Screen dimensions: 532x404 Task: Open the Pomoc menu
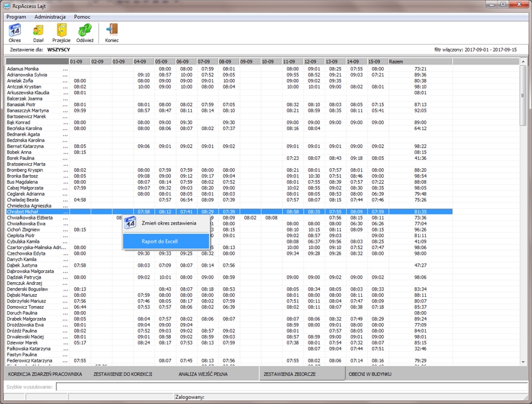(82, 17)
